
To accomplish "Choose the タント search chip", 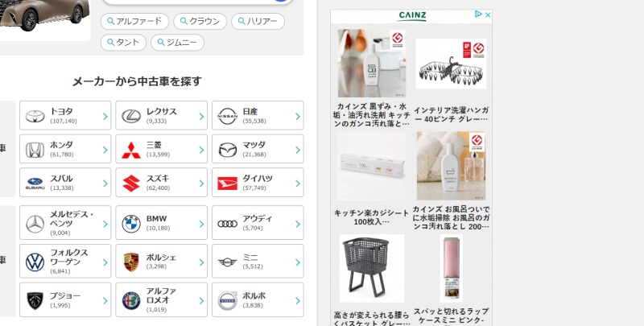I will 123,43.
